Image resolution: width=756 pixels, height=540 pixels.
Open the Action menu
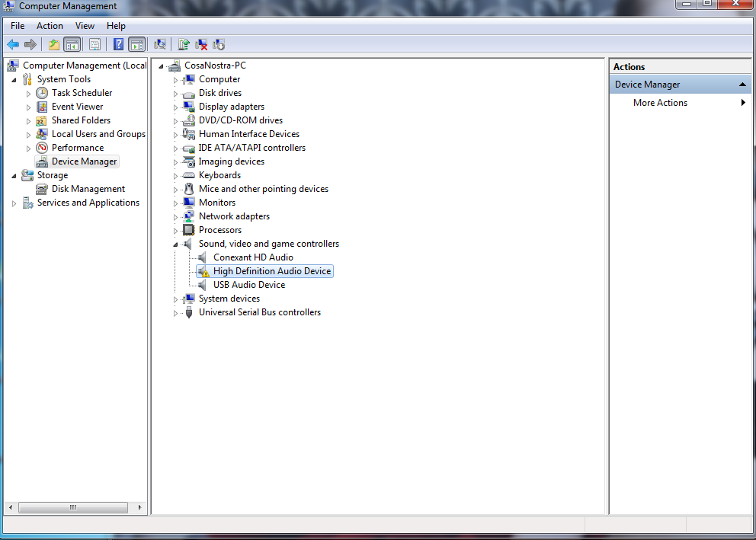pyautogui.click(x=50, y=25)
